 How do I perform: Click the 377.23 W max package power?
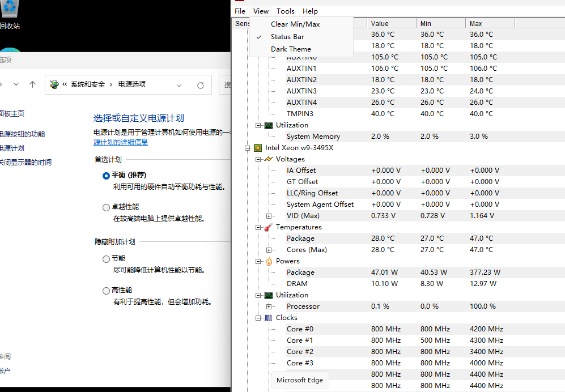point(485,272)
